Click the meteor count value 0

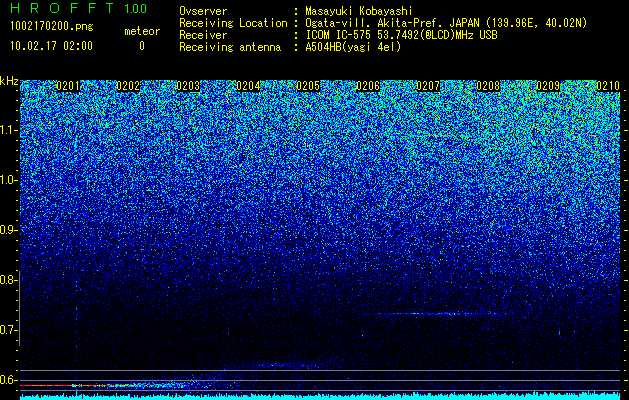point(142,46)
